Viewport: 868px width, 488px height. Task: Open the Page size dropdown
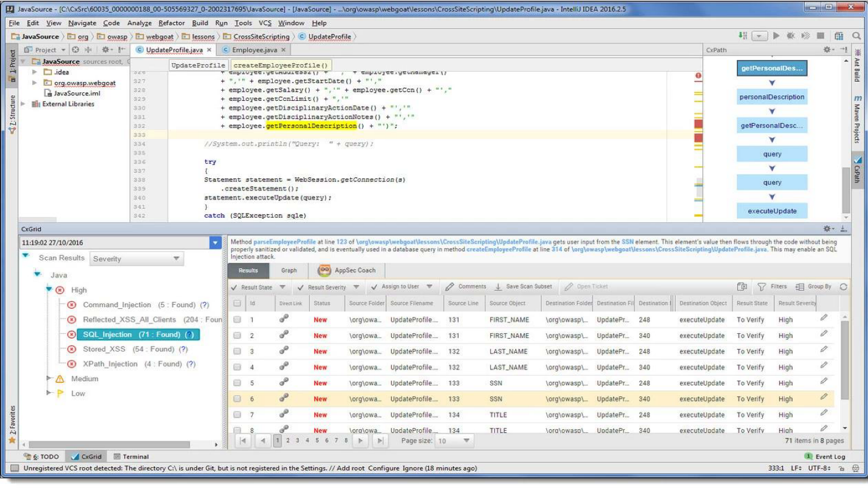tap(454, 441)
